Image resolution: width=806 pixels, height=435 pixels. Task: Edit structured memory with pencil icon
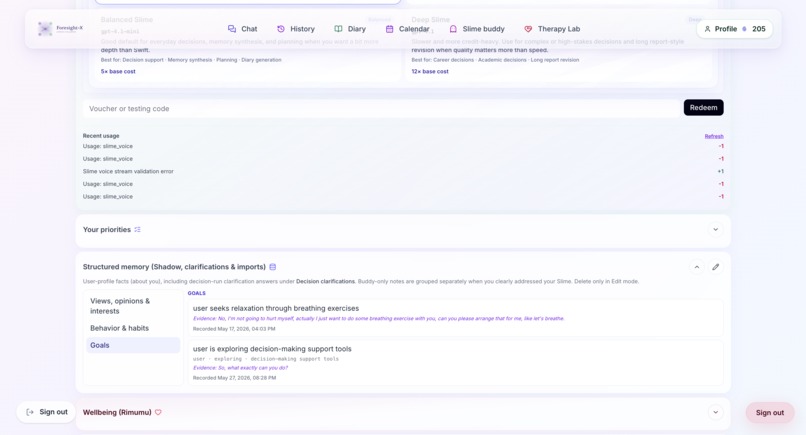click(716, 267)
